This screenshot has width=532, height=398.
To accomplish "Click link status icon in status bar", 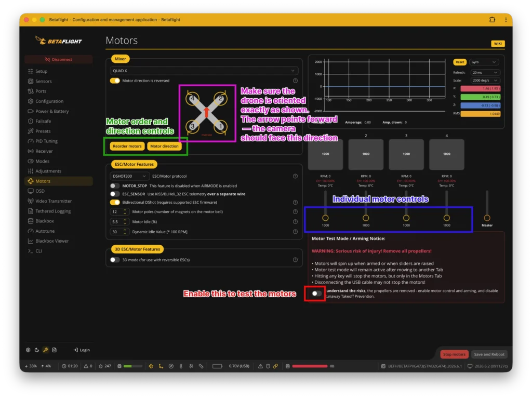I will point(275,366).
